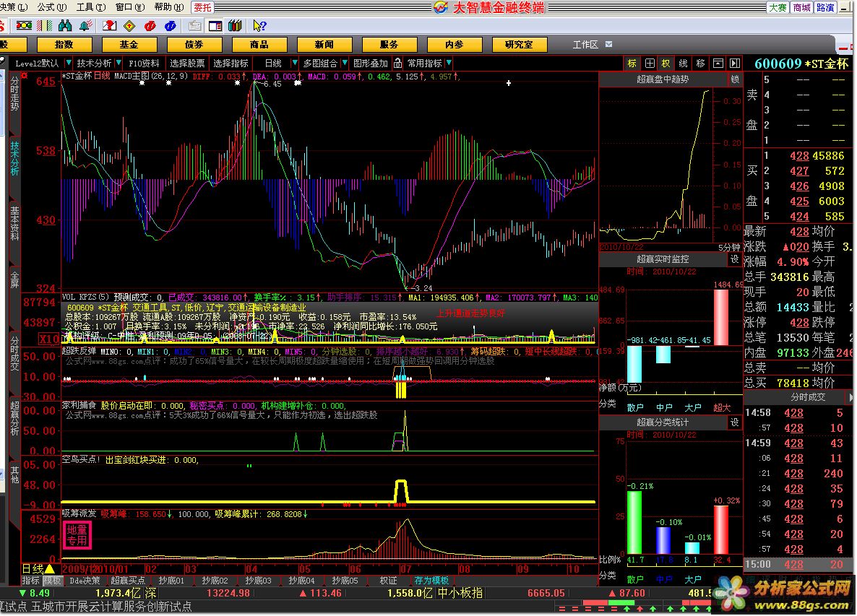This screenshot has height=616, width=857.
Task: Switch to the 模板 bottom tab
Action: [x=53, y=581]
